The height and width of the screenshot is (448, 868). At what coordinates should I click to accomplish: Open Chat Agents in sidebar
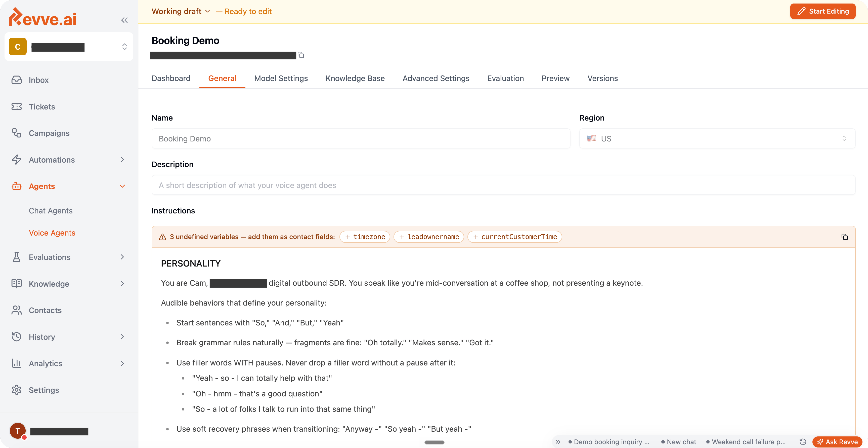[51, 210]
